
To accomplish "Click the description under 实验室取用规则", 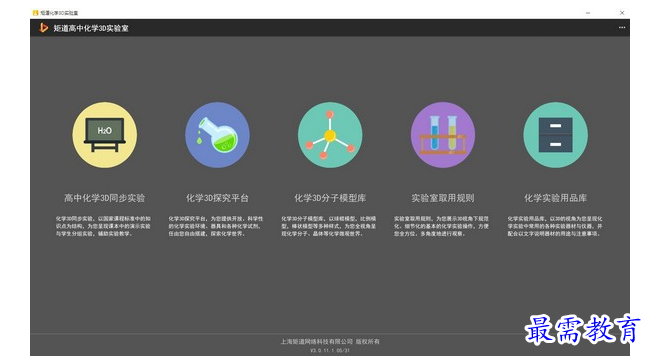I will point(441,226).
